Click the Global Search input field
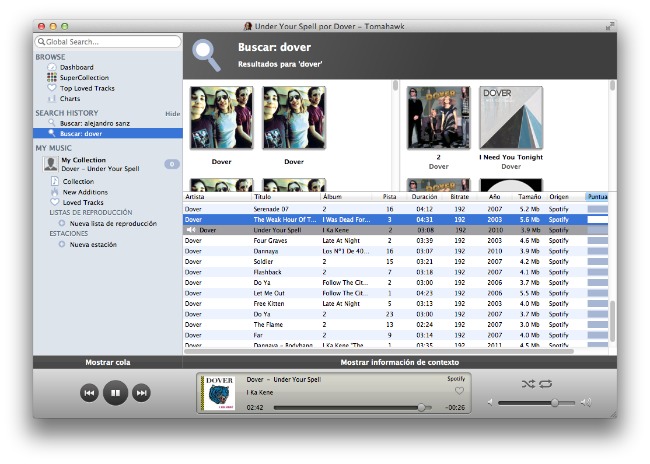The image size is (650, 464). [108, 42]
